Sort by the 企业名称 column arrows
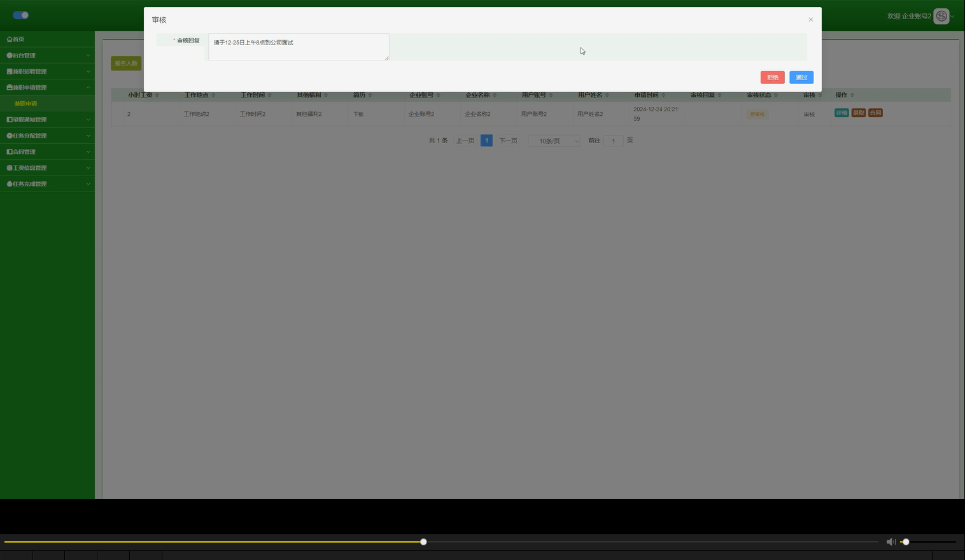The image size is (965, 560). pos(495,95)
